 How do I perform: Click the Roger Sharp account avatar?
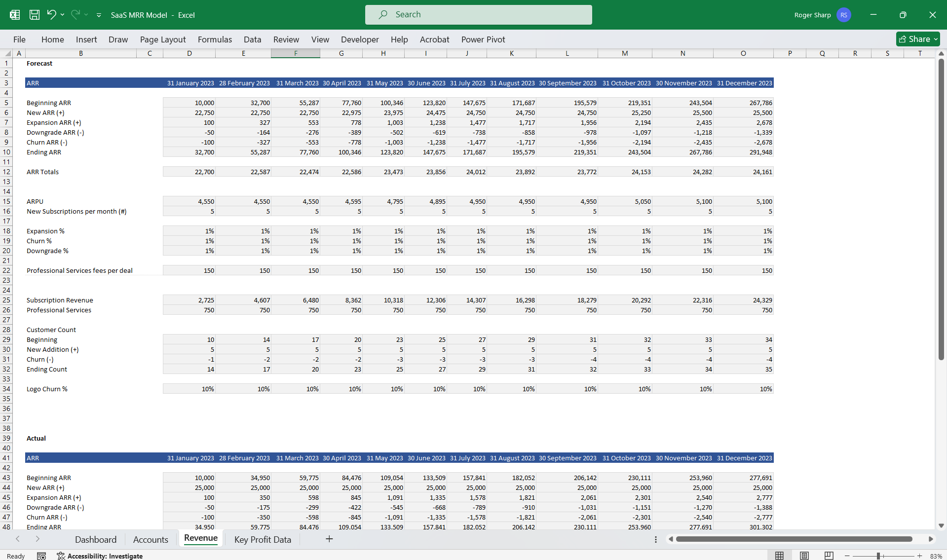pos(843,15)
